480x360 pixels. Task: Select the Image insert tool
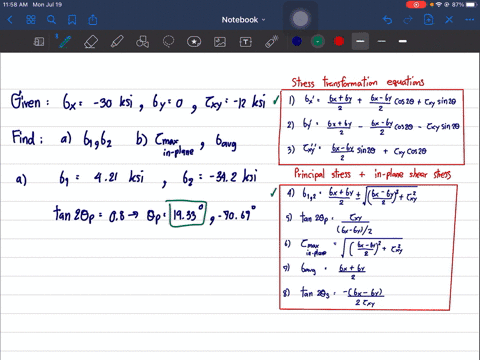tap(220, 42)
